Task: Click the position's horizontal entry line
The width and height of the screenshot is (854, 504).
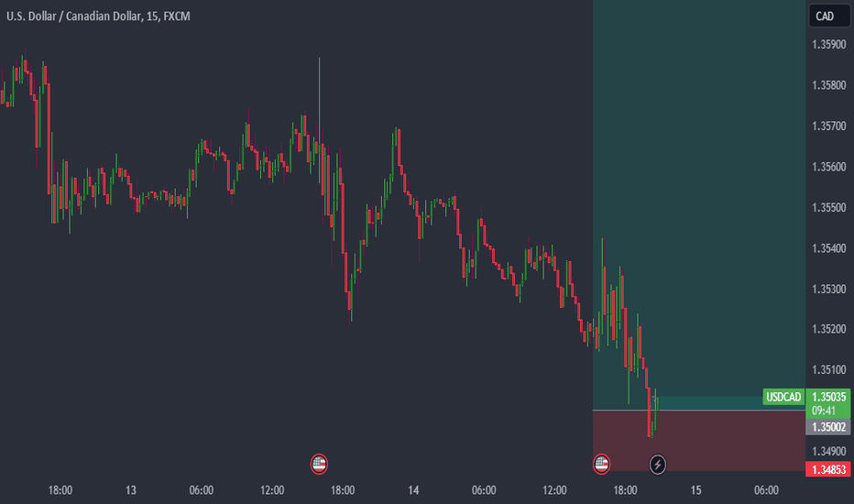Action: (x=699, y=410)
